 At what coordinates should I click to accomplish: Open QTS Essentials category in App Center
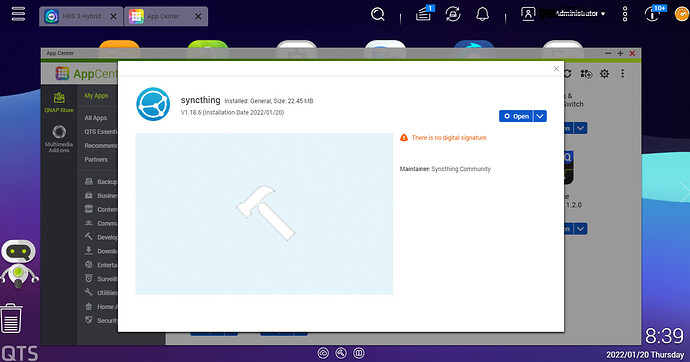click(x=101, y=132)
